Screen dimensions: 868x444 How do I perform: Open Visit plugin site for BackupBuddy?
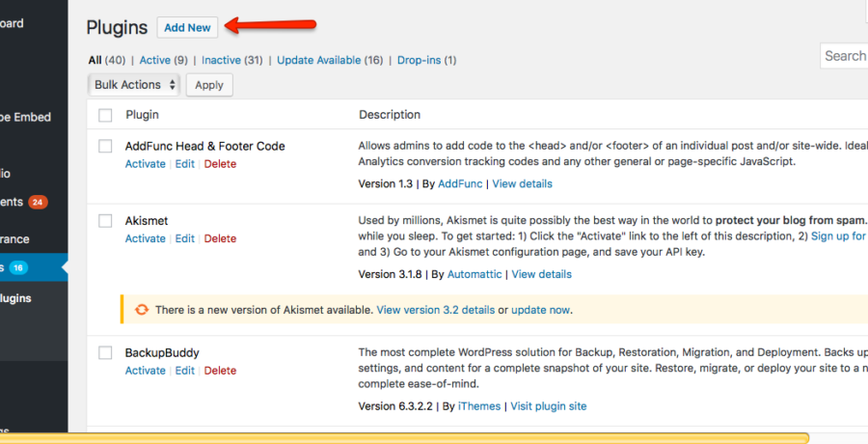548,406
